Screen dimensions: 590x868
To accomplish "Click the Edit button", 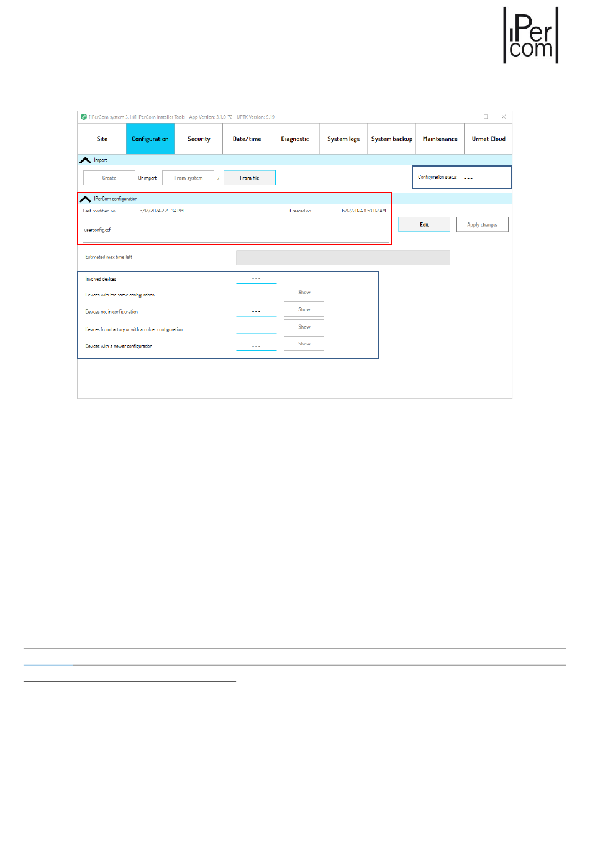I will tap(424, 224).
